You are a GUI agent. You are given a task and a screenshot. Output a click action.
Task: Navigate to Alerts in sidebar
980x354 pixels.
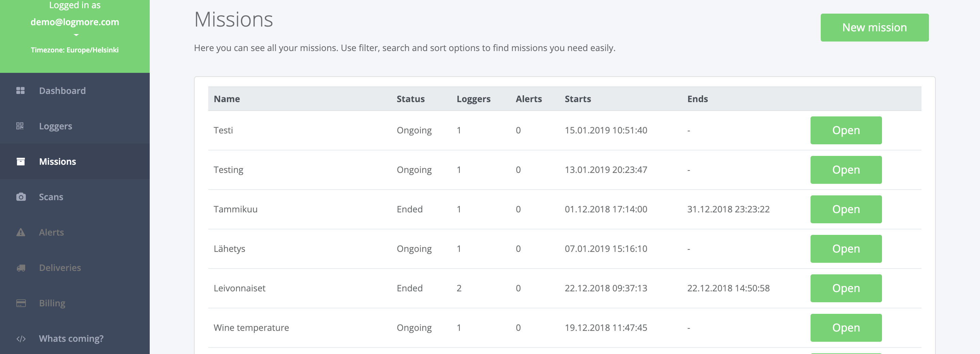click(x=75, y=232)
